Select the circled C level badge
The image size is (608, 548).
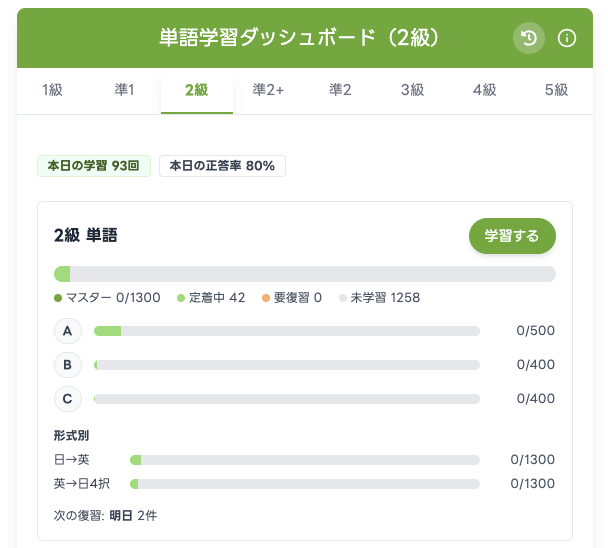coord(67,399)
